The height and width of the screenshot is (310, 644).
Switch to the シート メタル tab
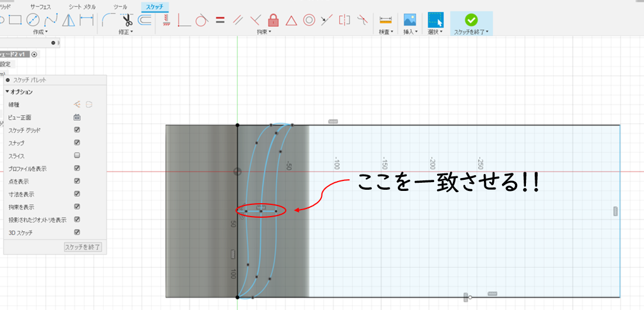(82, 6)
